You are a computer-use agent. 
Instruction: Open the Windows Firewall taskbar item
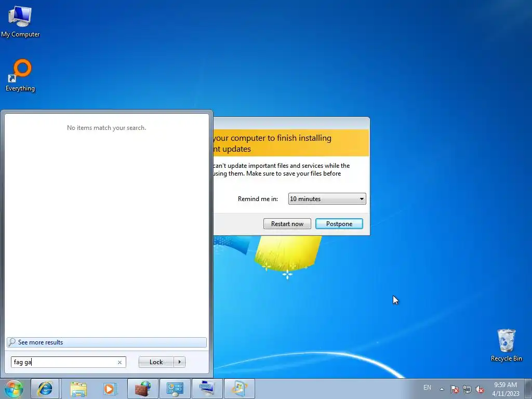(x=142, y=389)
